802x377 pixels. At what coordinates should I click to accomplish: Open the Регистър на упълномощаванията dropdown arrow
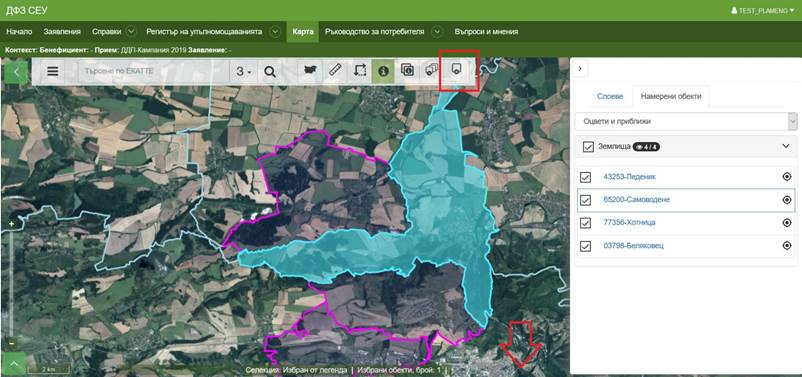[275, 31]
